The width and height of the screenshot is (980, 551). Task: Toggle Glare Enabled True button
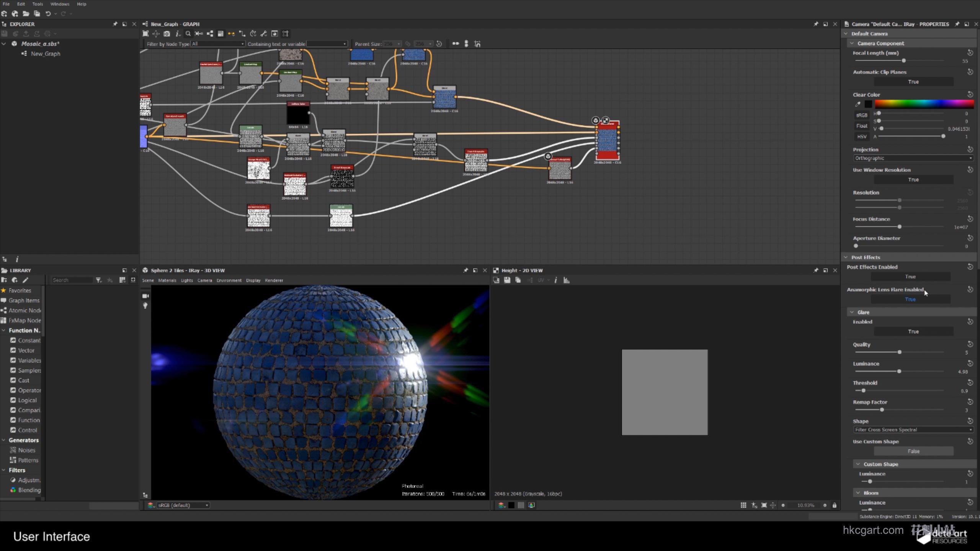[x=913, y=331]
